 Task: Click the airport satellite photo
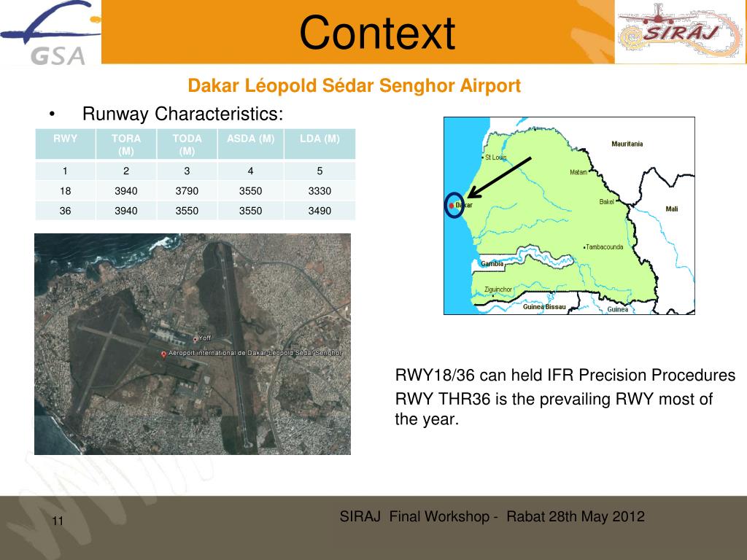(193, 344)
